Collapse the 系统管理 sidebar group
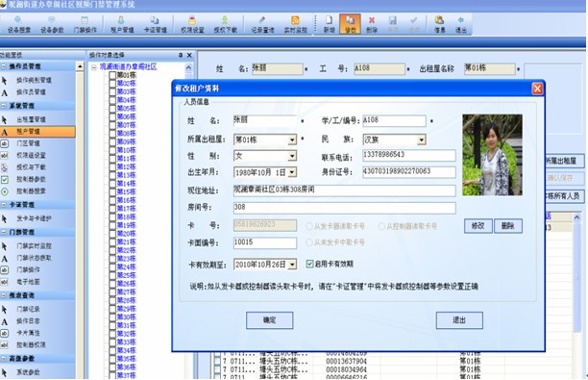This screenshot has width=588, height=380. coord(4,106)
